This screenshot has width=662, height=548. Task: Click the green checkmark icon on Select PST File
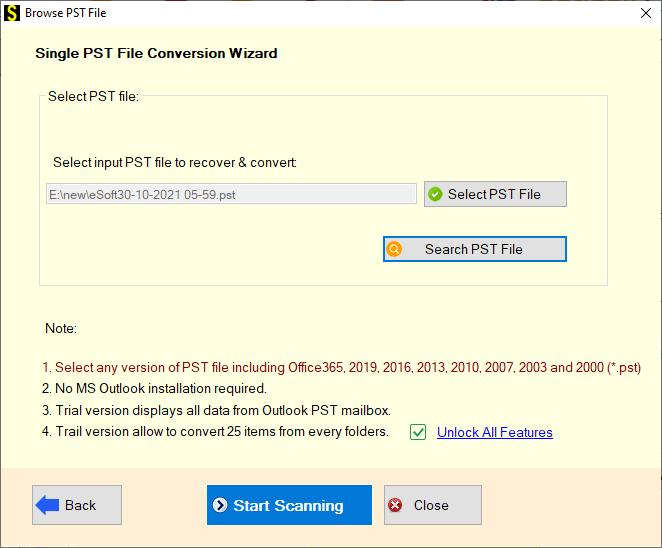click(x=435, y=194)
